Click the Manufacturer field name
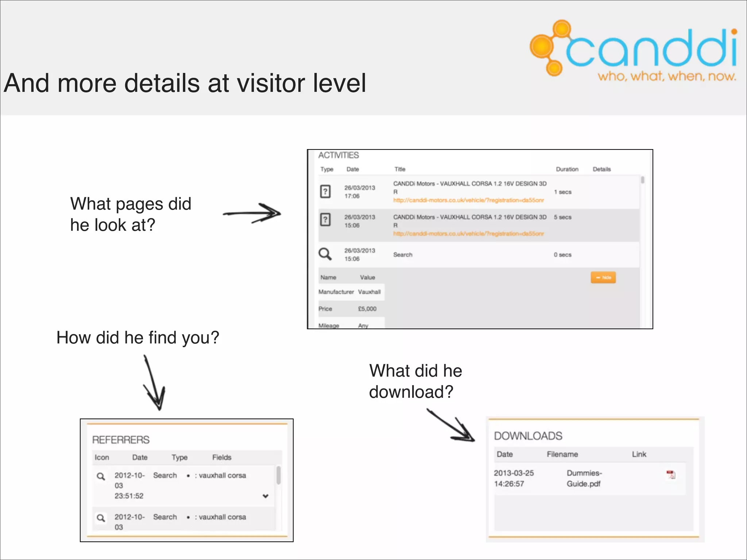747x560 pixels. (336, 292)
